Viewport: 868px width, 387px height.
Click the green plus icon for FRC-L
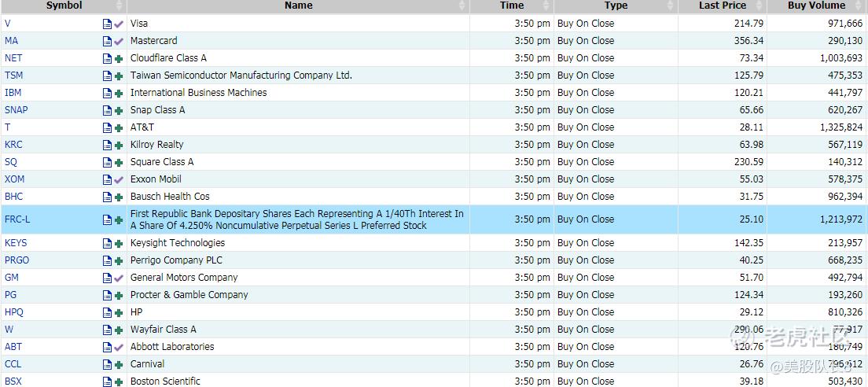pos(119,219)
